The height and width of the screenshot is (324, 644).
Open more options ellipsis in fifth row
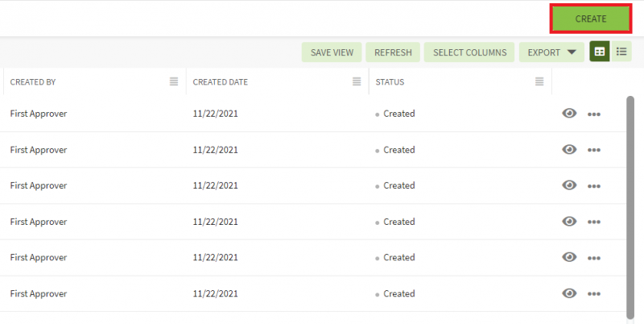click(594, 258)
